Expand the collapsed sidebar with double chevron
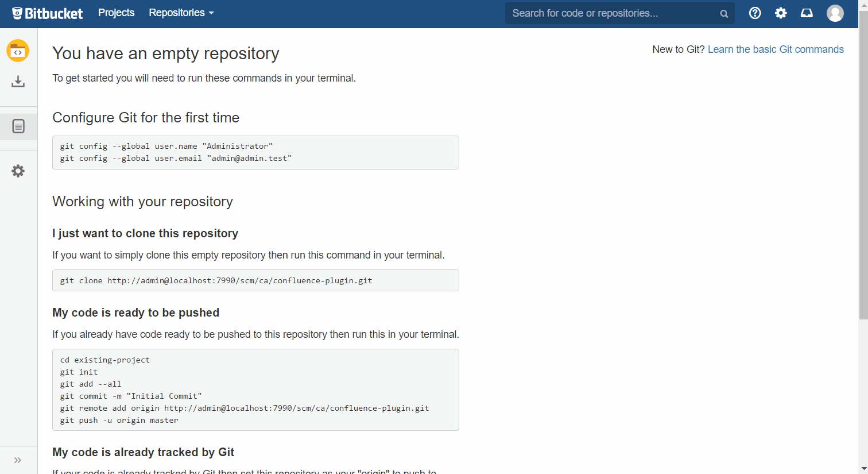The height and width of the screenshot is (474, 868). [18, 460]
